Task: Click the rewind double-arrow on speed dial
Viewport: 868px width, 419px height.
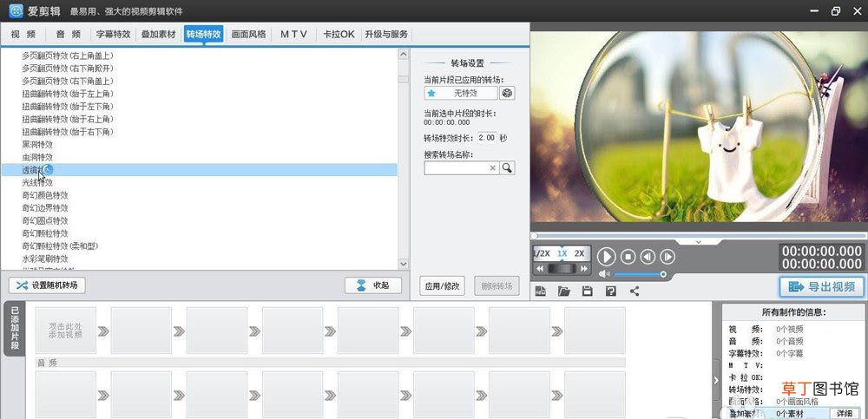Action: coord(540,268)
